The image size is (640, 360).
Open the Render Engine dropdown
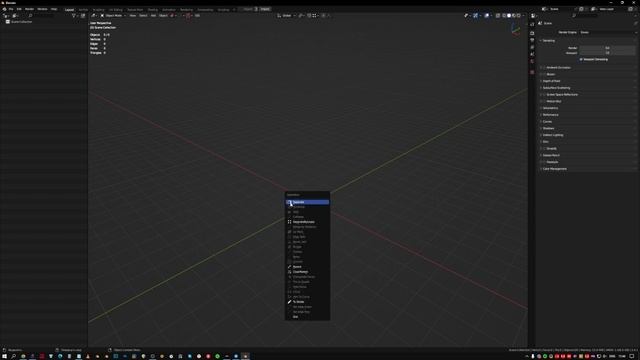coord(607,32)
